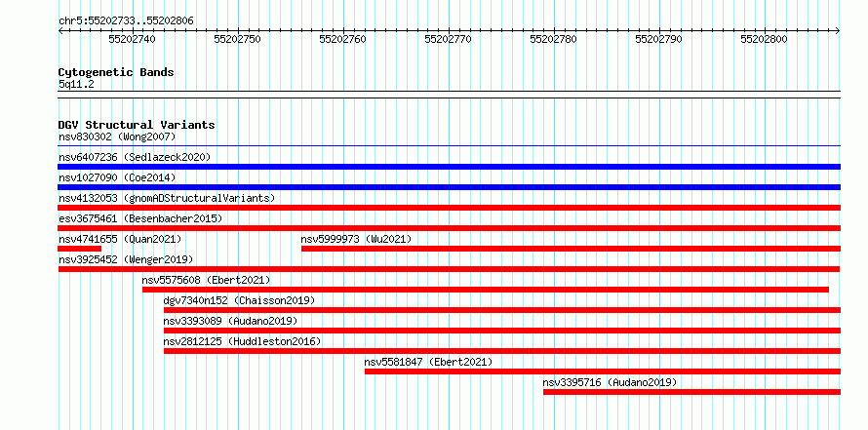Viewport: 868px width, 430px height.
Task: Click the red bar for nsv3925452
Action: (x=450, y=269)
